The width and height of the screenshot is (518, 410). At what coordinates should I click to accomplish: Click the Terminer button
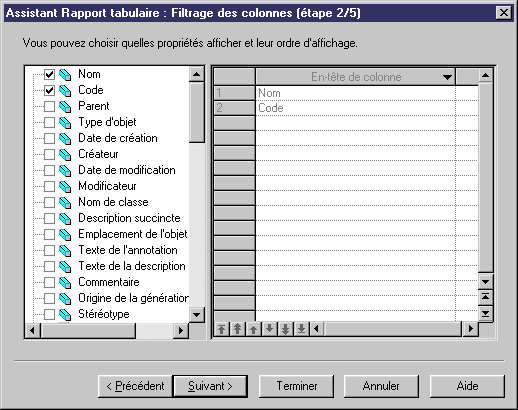tap(296, 386)
